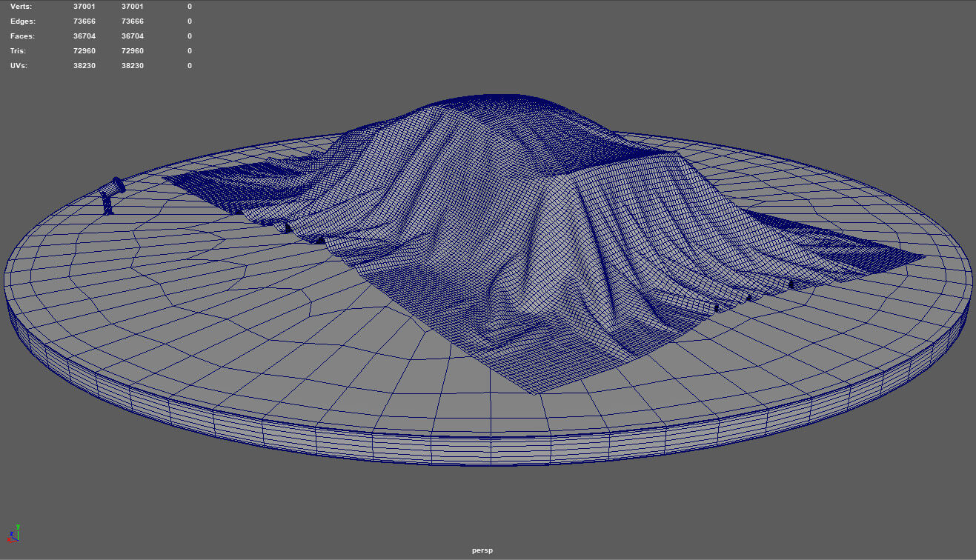Click the persp camera name label

pyautogui.click(x=482, y=550)
